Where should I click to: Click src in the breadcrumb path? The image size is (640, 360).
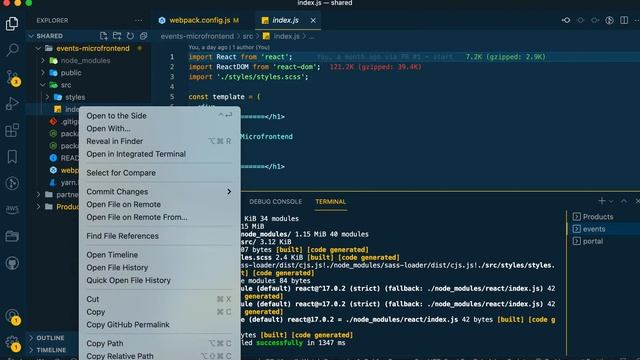[x=248, y=36]
